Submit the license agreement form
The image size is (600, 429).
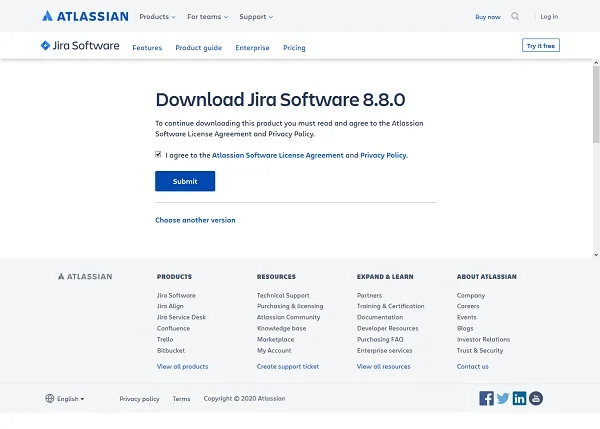pyautogui.click(x=185, y=181)
